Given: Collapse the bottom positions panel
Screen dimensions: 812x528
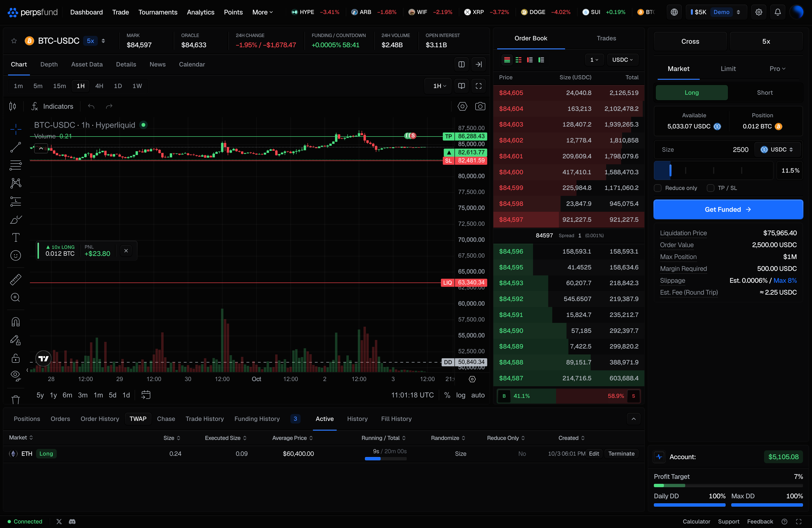Looking at the screenshot, I should coord(633,419).
